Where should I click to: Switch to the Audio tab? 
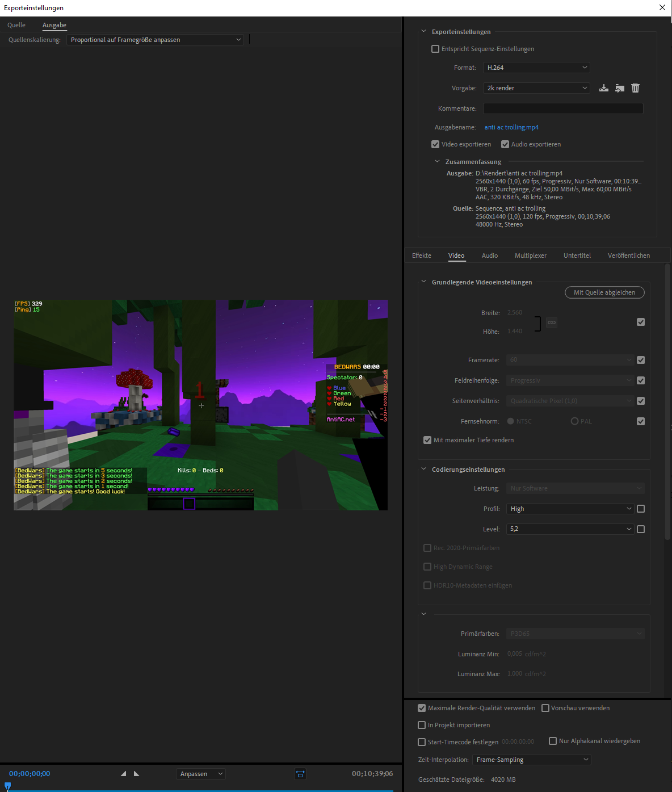pyautogui.click(x=489, y=255)
